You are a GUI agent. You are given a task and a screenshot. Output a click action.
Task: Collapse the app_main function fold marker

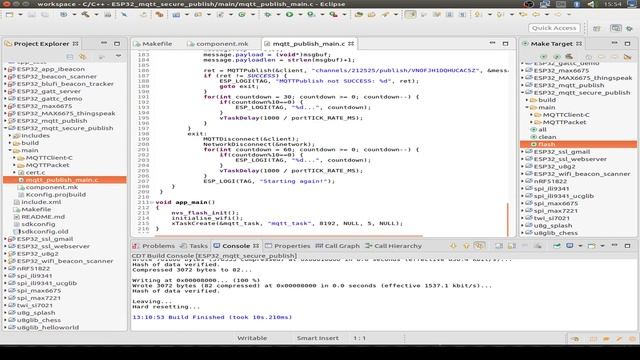click(152, 202)
